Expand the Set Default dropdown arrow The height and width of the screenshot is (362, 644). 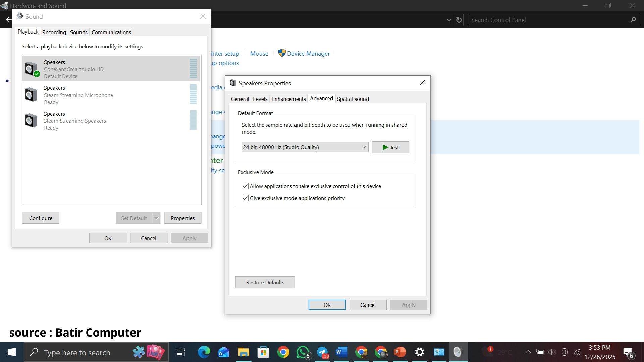pos(156,218)
